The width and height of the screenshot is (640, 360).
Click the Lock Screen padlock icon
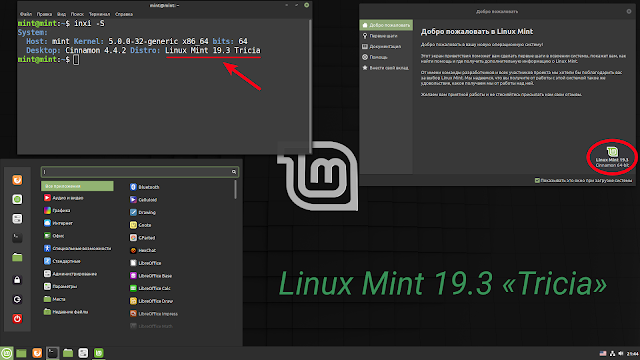pyautogui.click(x=17, y=280)
